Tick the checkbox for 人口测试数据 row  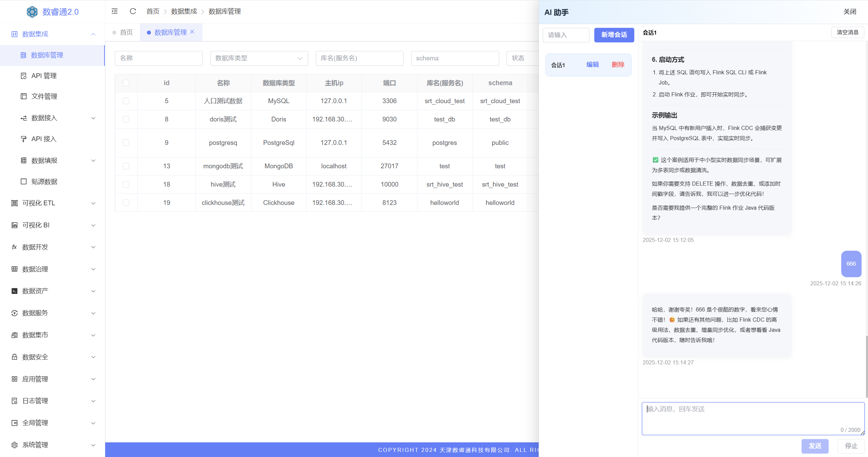click(x=126, y=101)
